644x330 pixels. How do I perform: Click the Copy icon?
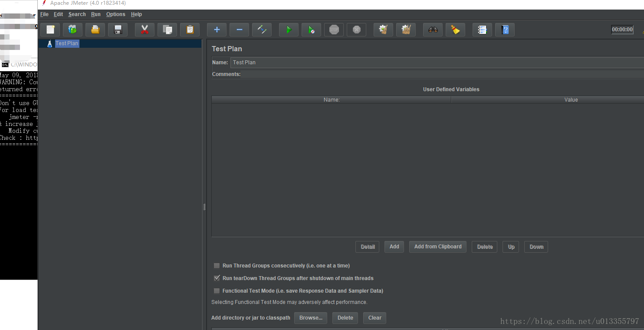tap(167, 30)
